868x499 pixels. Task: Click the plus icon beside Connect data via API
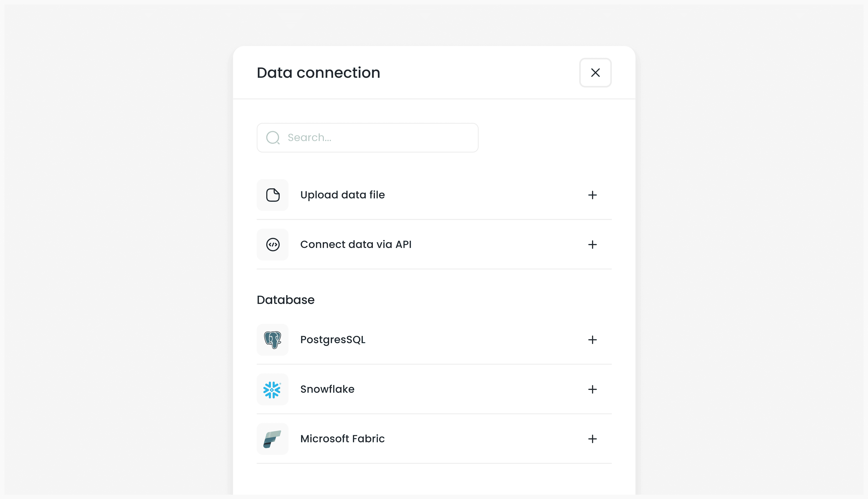coord(592,244)
